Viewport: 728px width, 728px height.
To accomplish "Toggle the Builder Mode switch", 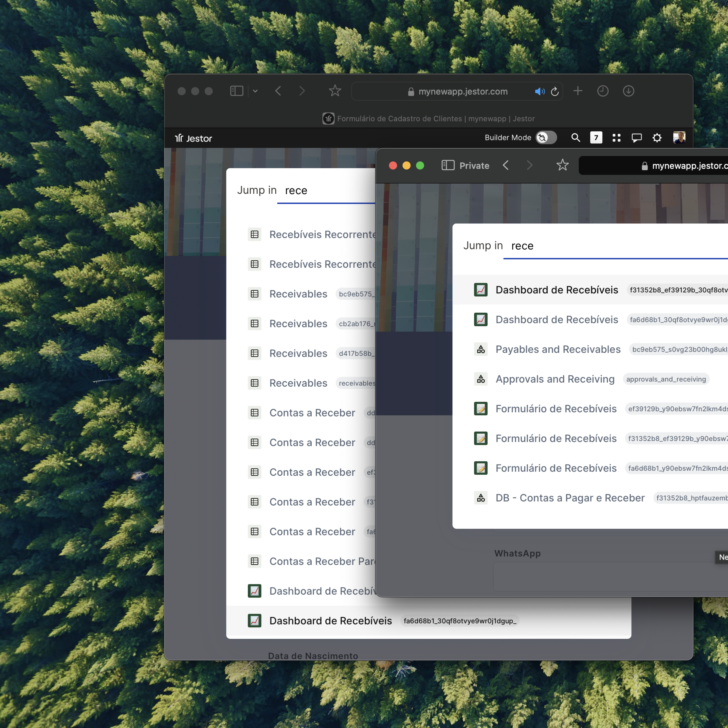I will (x=546, y=138).
